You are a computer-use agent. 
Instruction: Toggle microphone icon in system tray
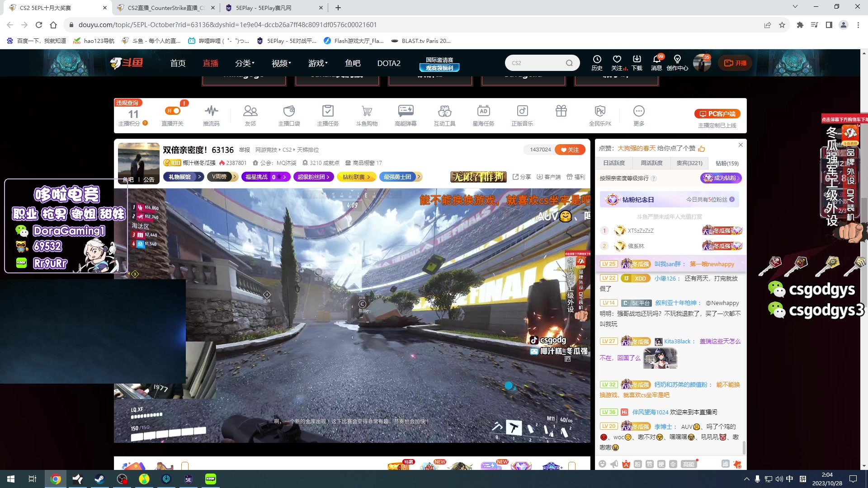[757, 479]
